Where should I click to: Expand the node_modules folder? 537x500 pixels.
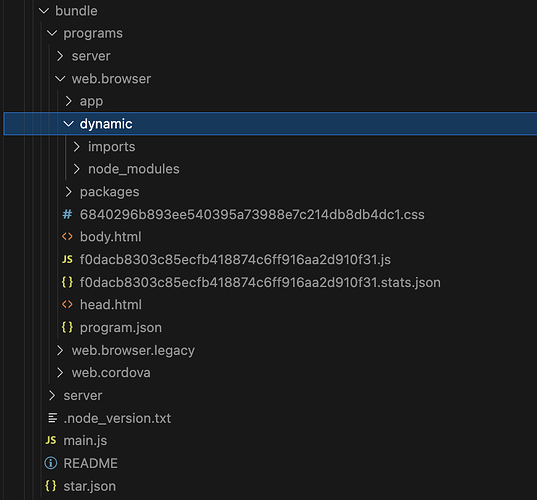point(76,169)
